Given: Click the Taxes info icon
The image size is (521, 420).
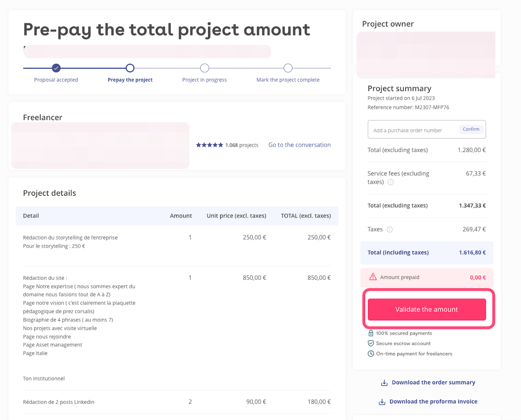Looking at the screenshot, I should (x=390, y=230).
